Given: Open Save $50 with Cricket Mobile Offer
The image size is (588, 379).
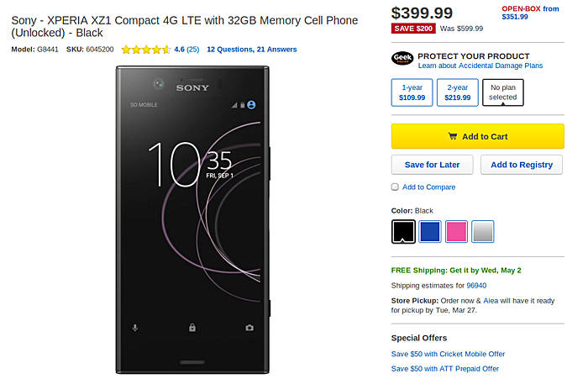Looking at the screenshot, I should pyautogui.click(x=448, y=354).
